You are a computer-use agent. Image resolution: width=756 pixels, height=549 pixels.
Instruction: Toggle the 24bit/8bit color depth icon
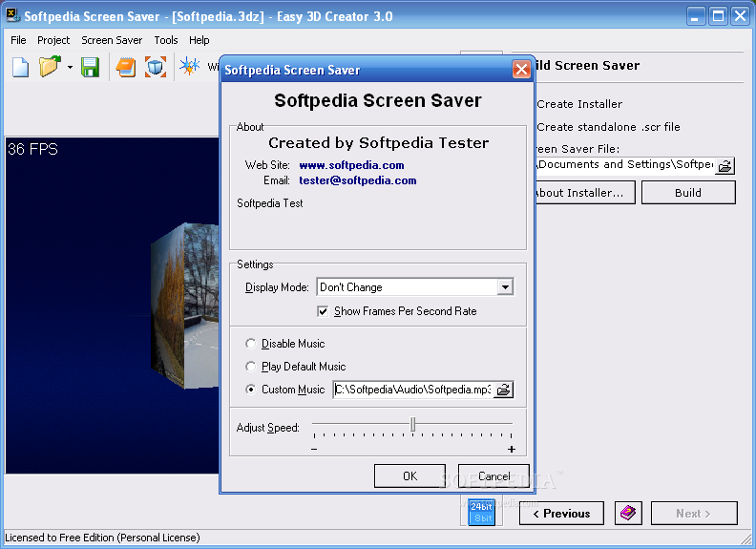point(481,513)
